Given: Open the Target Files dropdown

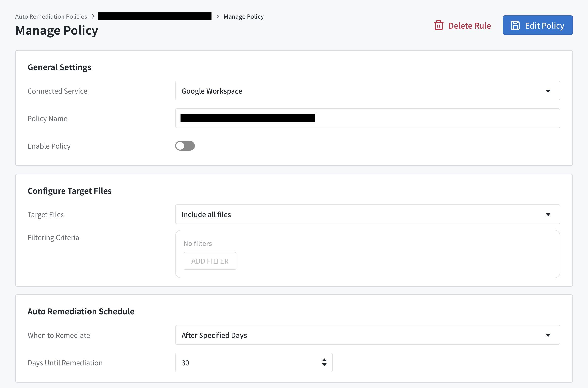Looking at the screenshot, I should click(367, 214).
